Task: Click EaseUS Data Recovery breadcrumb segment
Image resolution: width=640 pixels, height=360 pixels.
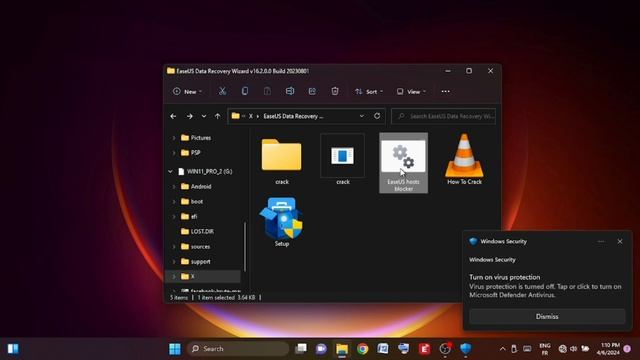Action: tap(293, 116)
